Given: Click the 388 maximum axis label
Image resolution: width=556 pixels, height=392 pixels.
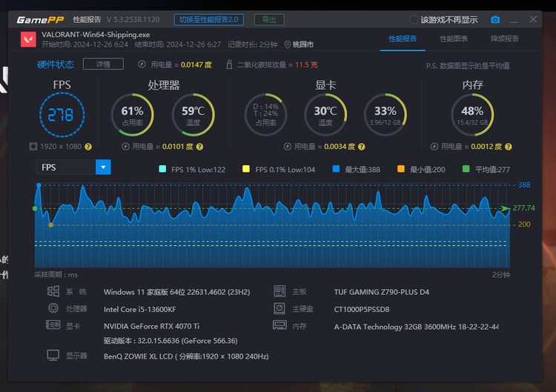Looking at the screenshot, I should point(524,185).
